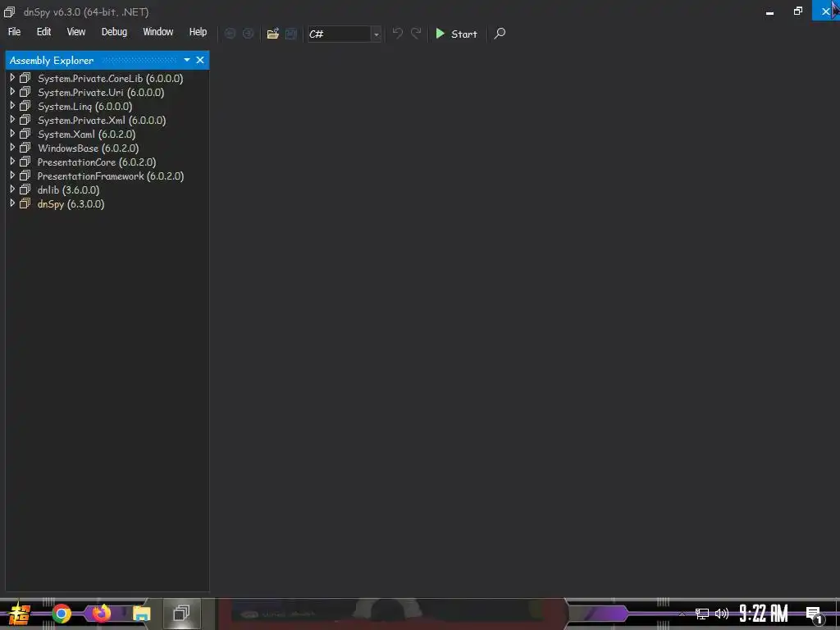
Task: Select System.Linq (6.0.0.0) row
Action: [84, 107]
